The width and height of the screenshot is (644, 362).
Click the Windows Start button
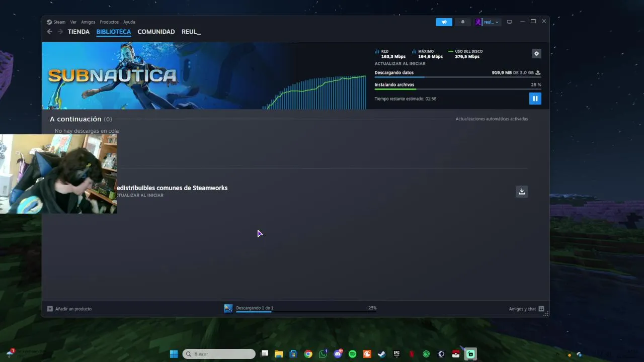[x=174, y=354]
